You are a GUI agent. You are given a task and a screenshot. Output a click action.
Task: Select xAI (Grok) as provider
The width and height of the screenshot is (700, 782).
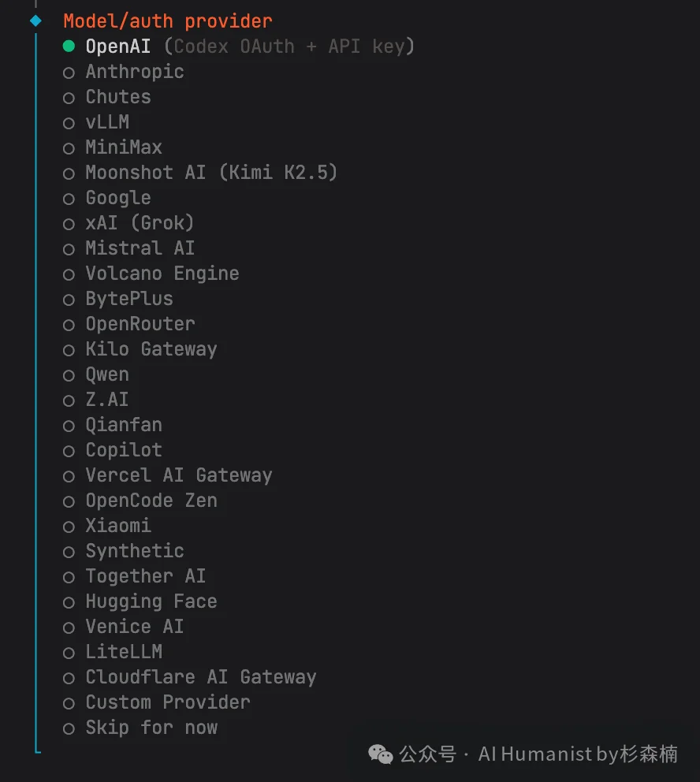[140, 223]
